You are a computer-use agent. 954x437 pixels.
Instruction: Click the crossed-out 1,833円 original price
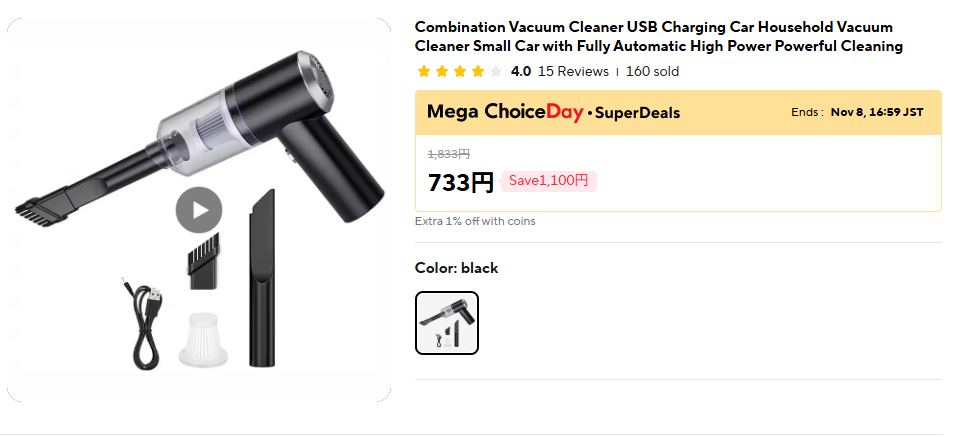[x=449, y=154]
